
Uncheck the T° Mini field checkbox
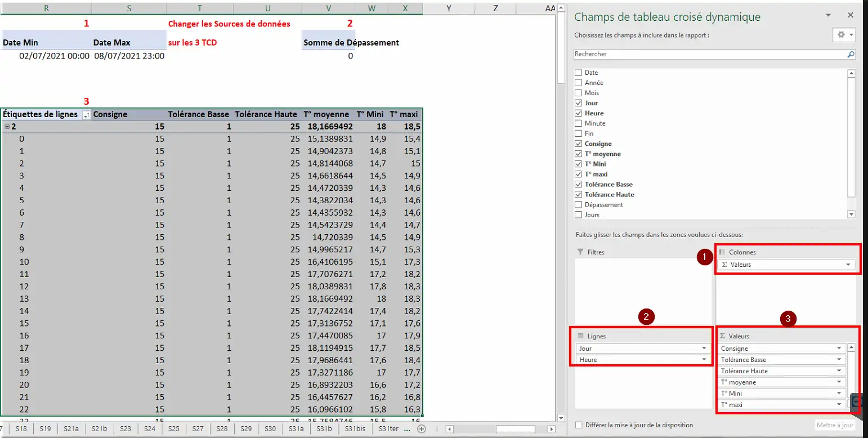tap(578, 164)
